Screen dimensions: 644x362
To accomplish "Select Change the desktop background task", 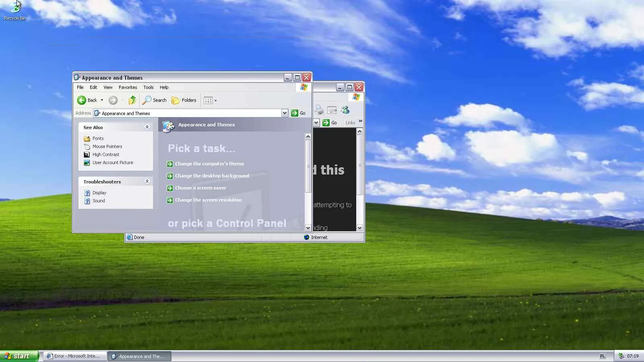I will [x=212, y=176].
